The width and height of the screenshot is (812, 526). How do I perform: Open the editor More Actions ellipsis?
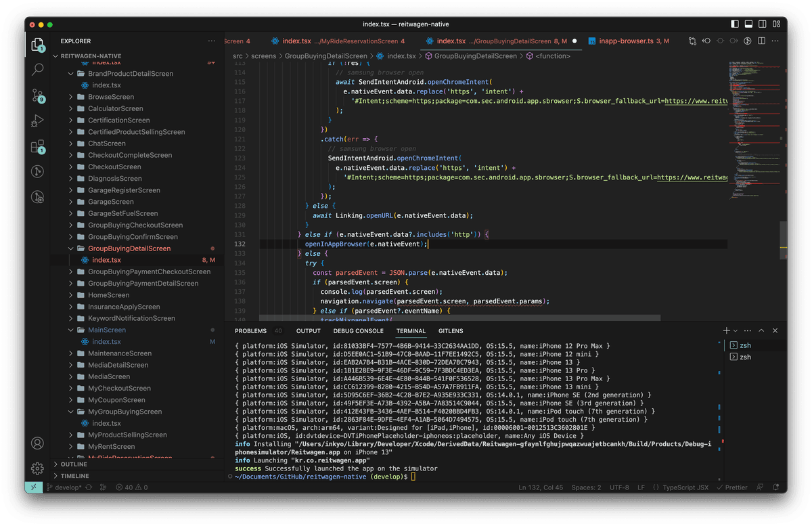(x=775, y=41)
